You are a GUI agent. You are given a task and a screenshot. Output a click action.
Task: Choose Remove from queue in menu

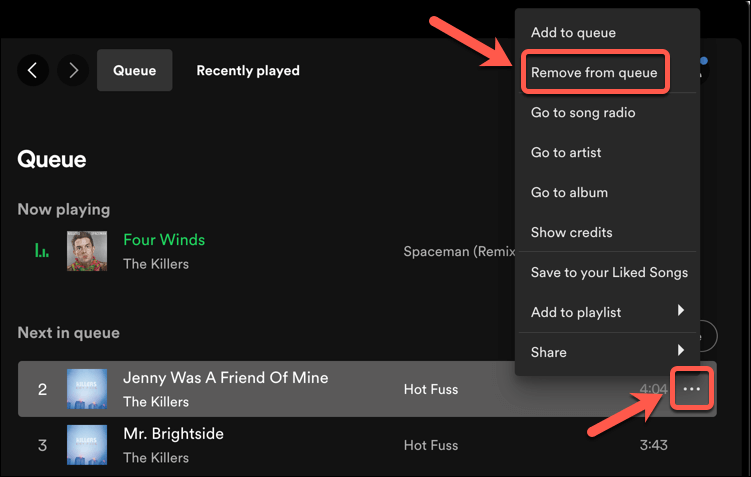[x=594, y=73]
